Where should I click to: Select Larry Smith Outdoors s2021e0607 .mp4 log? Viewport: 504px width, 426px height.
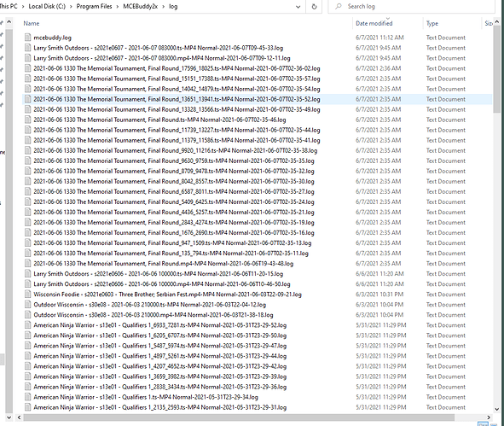tap(162, 58)
